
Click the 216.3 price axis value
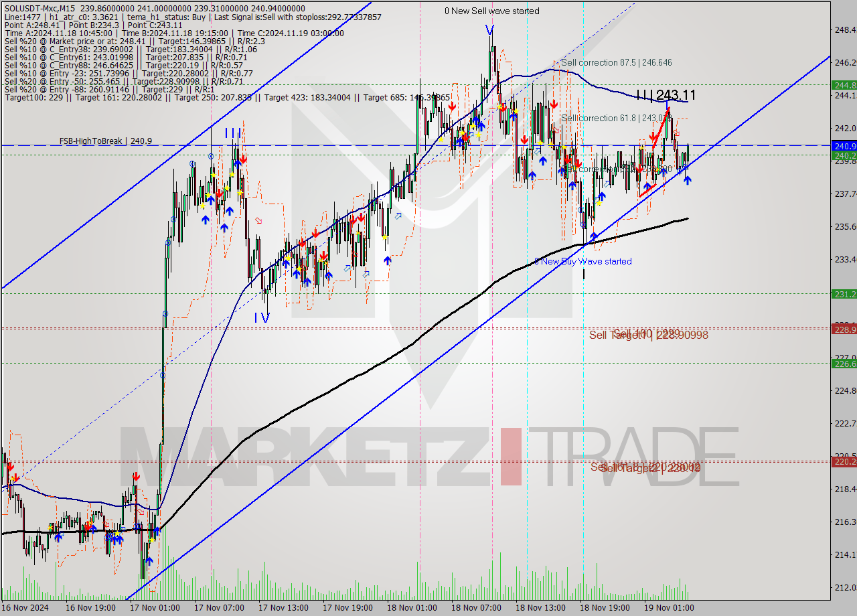pyautogui.click(x=845, y=522)
